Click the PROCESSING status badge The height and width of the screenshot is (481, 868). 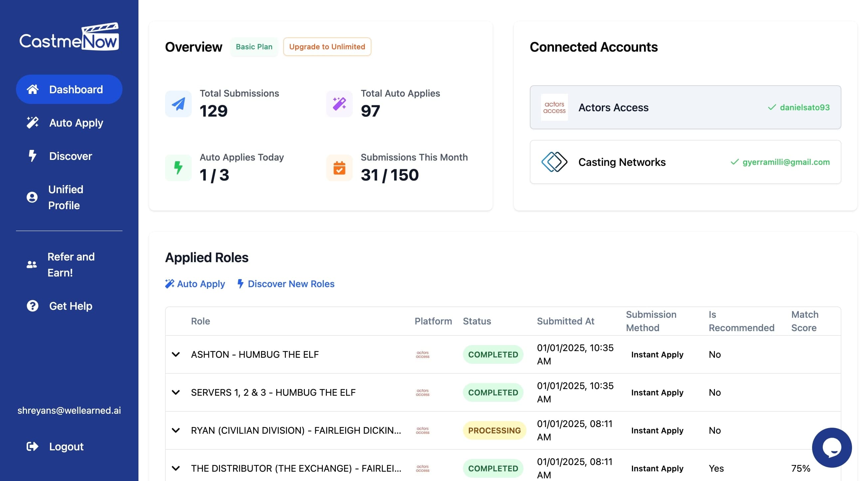[x=494, y=430]
